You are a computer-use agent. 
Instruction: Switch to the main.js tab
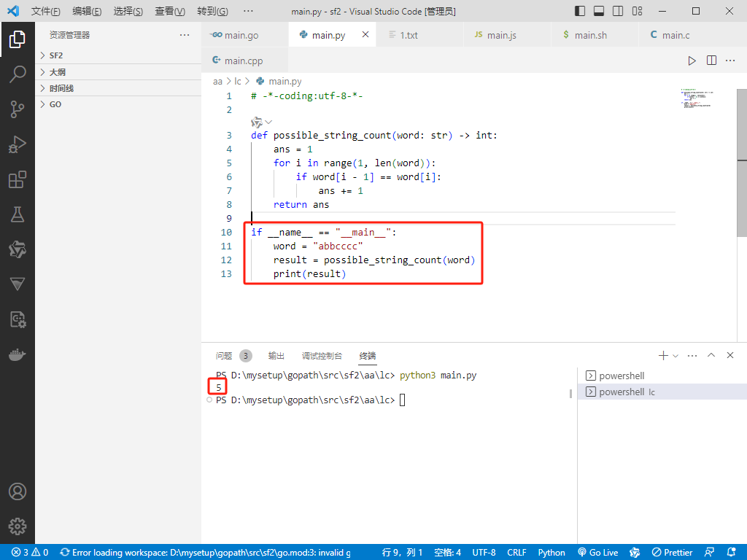coord(506,35)
